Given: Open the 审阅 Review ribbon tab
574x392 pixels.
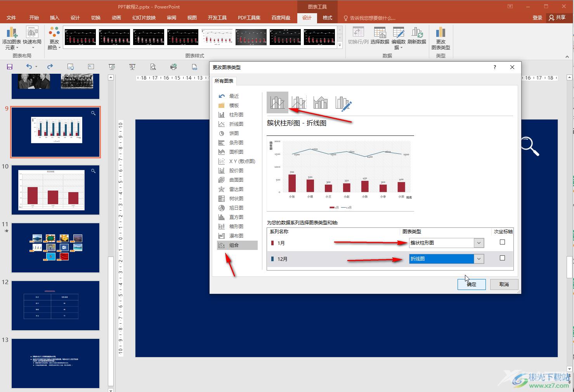Looking at the screenshot, I should tap(172, 17).
